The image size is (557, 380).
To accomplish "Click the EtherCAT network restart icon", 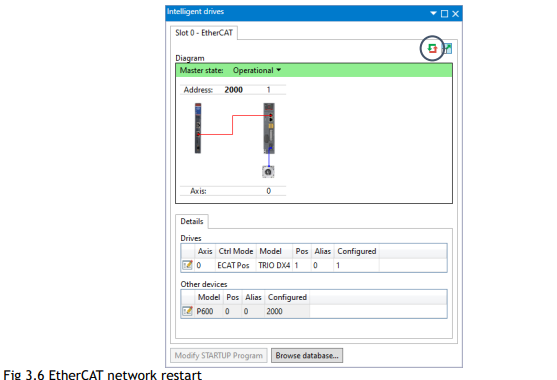I will click(x=432, y=48).
